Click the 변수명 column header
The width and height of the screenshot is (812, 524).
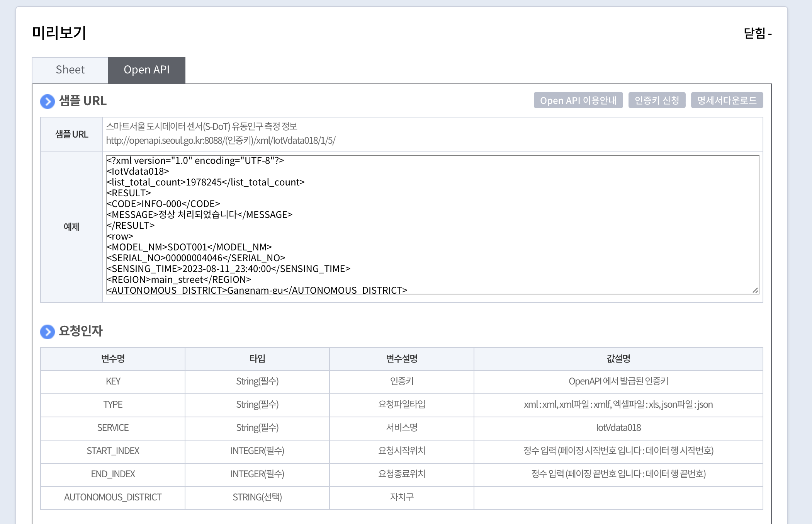pyautogui.click(x=113, y=359)
